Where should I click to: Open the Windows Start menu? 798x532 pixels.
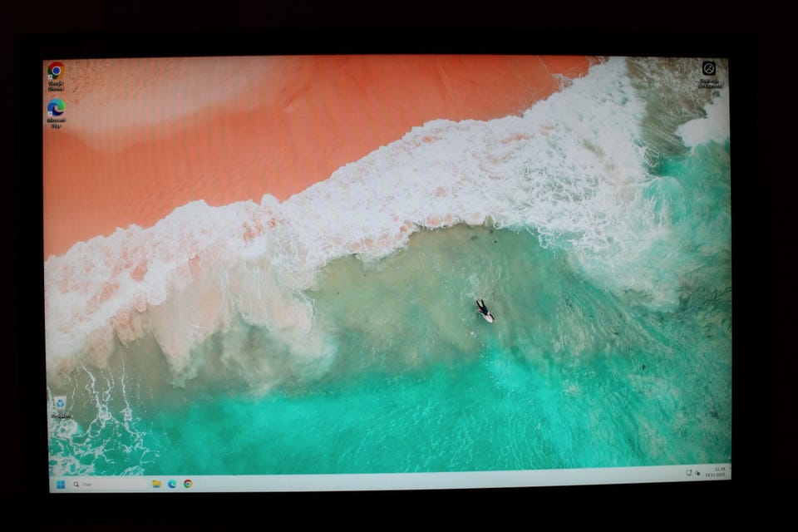pyautogui.click(x=61, y=484)
